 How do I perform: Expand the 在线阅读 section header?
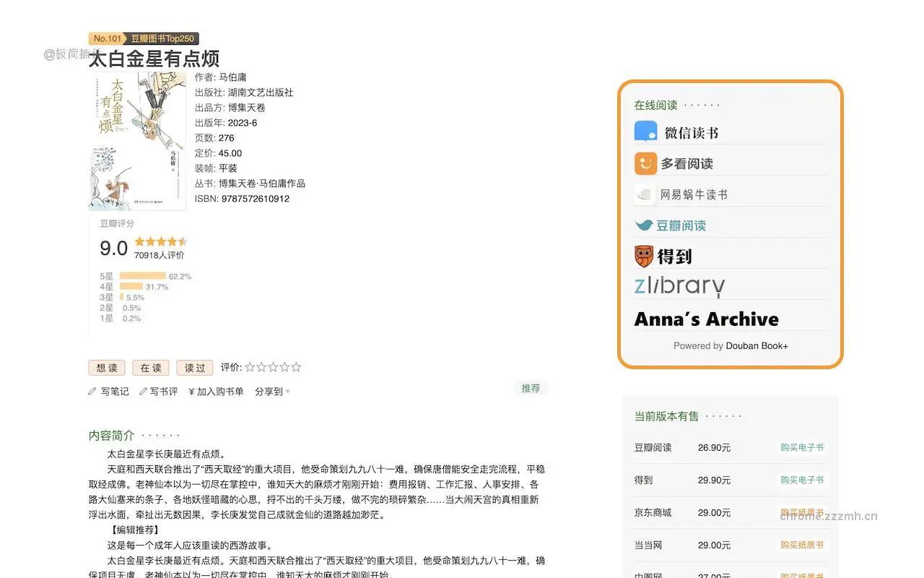654,104
